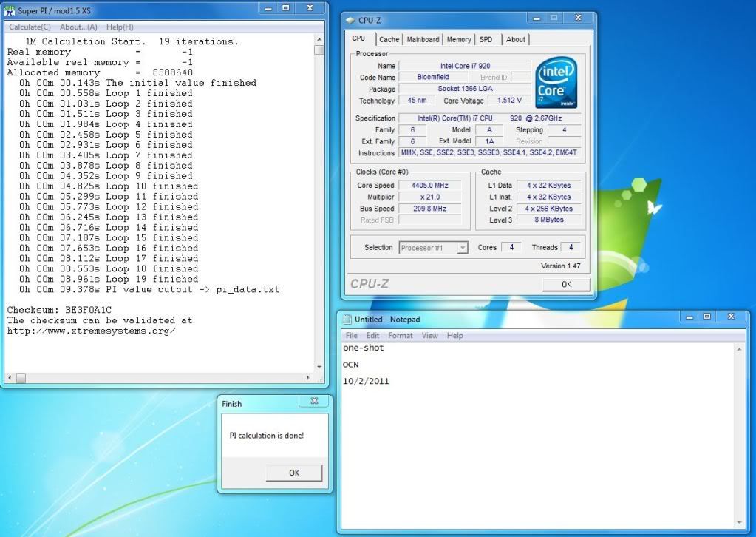Click the http://www.xtremesystems.org/ text
The width and height of the screenshot is (756, 537).
pyautogui.click(x=91, y=331)
